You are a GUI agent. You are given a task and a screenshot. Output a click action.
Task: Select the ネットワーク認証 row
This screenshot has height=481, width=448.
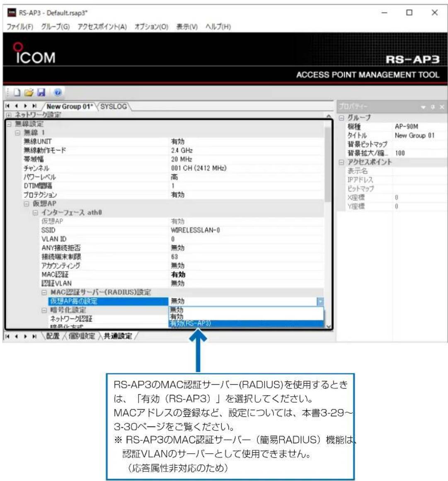pos(109,319)
